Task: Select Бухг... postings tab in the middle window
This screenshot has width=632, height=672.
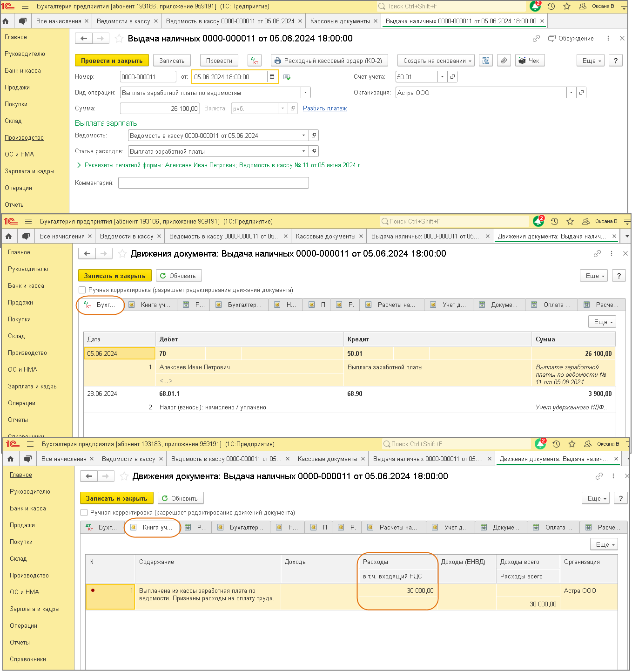Action: [x=100, y=305]
